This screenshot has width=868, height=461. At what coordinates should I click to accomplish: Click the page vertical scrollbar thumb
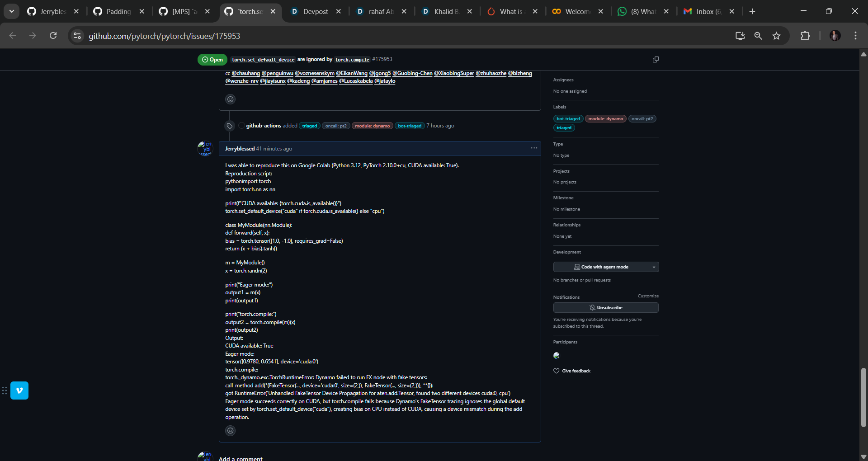point(863,397)
